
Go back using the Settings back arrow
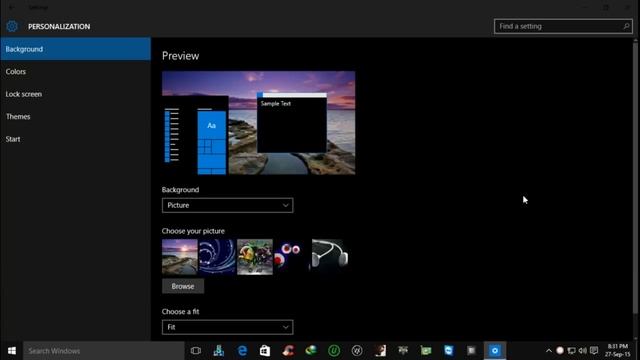click(11, 7)
